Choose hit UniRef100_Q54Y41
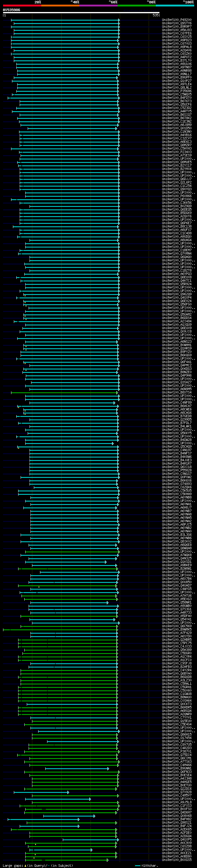Viewport: 197px width, 868px height. tap(176, 619)
